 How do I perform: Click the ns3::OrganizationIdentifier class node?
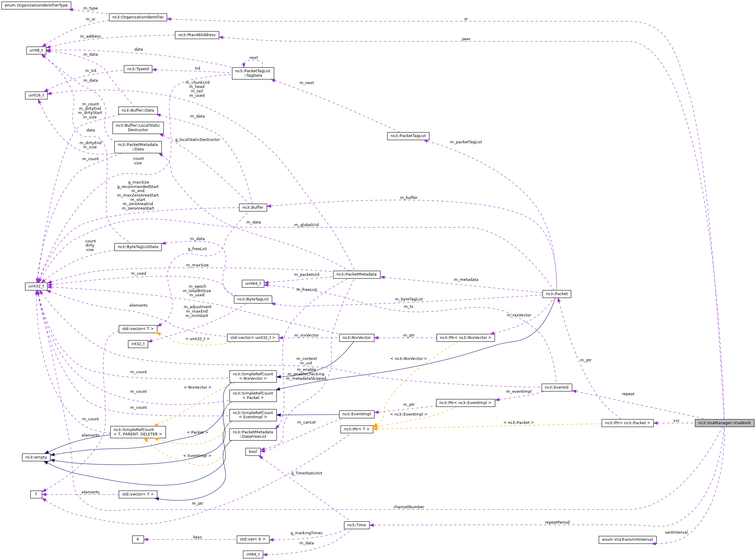pos(138,17)
